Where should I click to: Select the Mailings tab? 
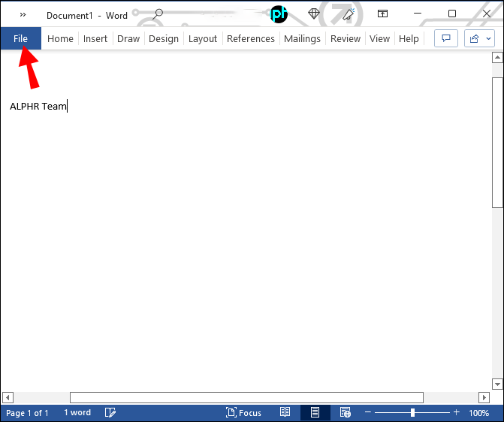[x=302, y=38]
